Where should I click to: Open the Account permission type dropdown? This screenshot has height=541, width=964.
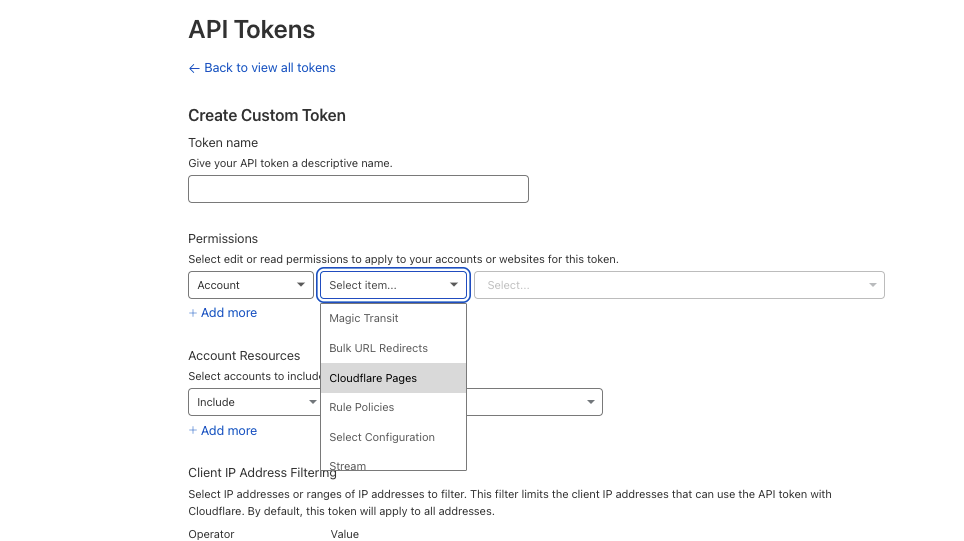250,285
